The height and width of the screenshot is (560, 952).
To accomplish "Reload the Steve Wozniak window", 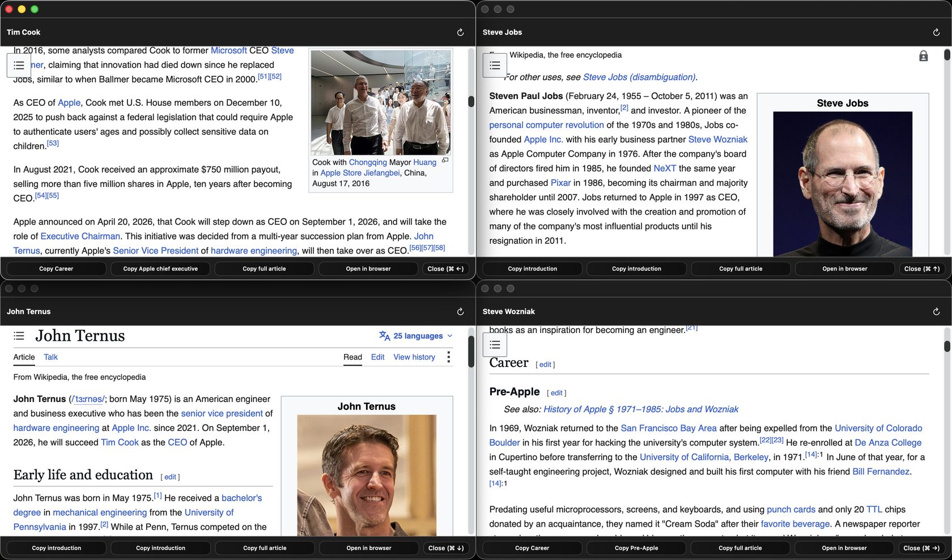I will click(x=936, y=311).
